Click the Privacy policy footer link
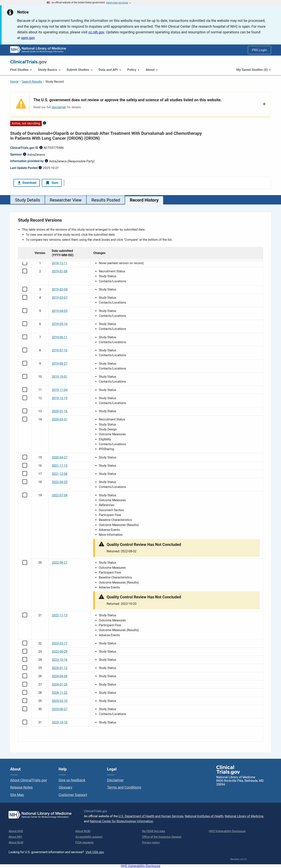This screenshot has width=281, height=868. (151, 842)
